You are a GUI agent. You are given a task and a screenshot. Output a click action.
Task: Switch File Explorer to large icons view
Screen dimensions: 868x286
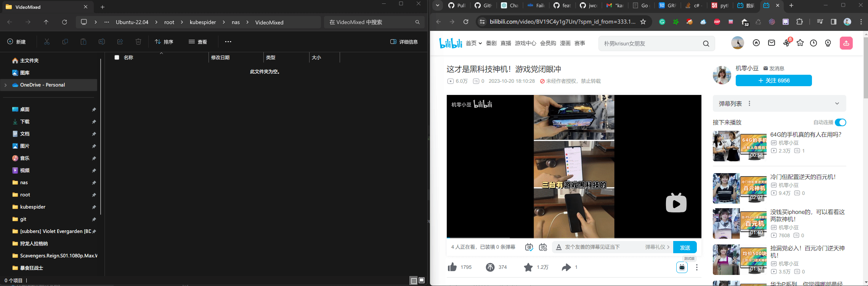[x=422, y=281]
